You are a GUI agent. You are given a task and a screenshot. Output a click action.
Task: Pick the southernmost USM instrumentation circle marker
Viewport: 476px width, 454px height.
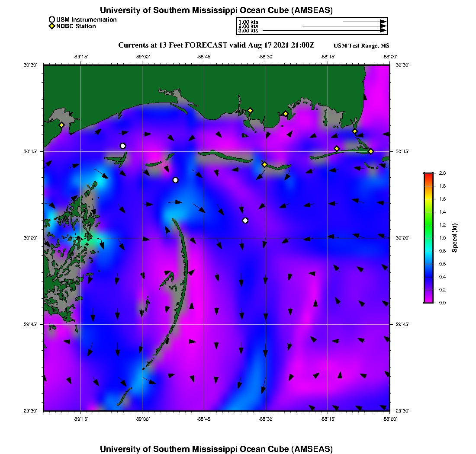coord(245,221)
